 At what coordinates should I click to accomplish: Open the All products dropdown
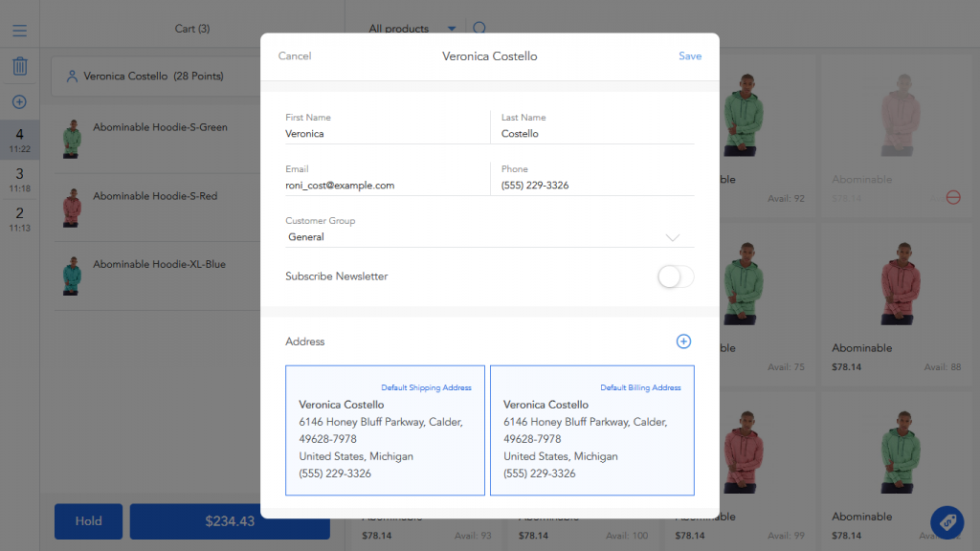(412, 29)
